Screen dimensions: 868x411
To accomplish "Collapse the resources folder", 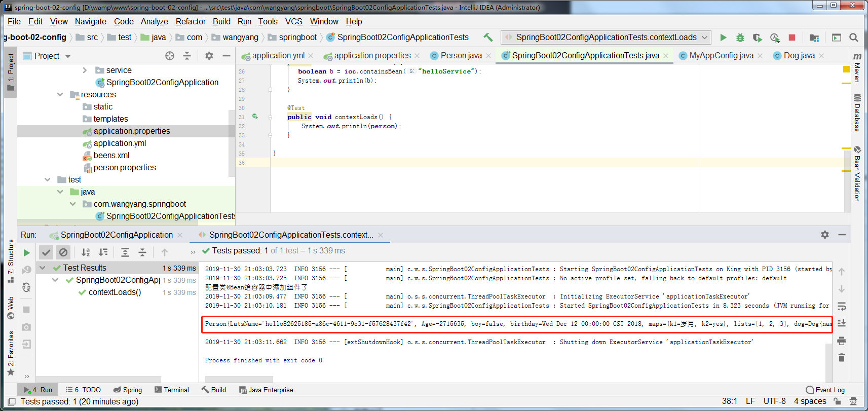I will (x=60, y=94).
